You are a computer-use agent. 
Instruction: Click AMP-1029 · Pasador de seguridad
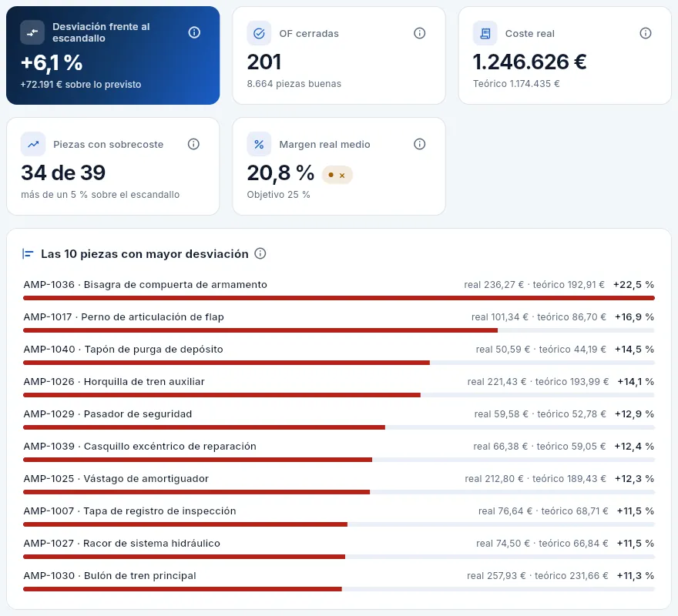point(108,413)
